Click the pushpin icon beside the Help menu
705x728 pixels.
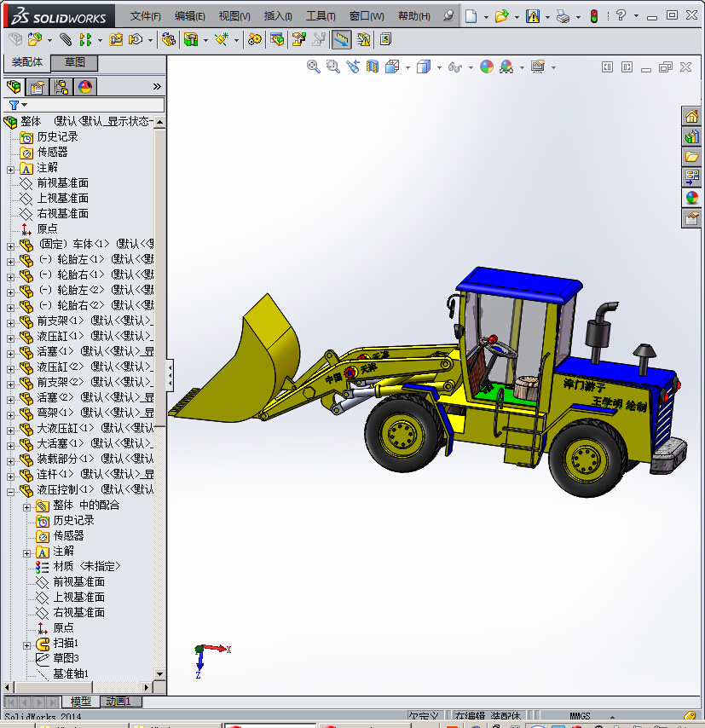448,16
